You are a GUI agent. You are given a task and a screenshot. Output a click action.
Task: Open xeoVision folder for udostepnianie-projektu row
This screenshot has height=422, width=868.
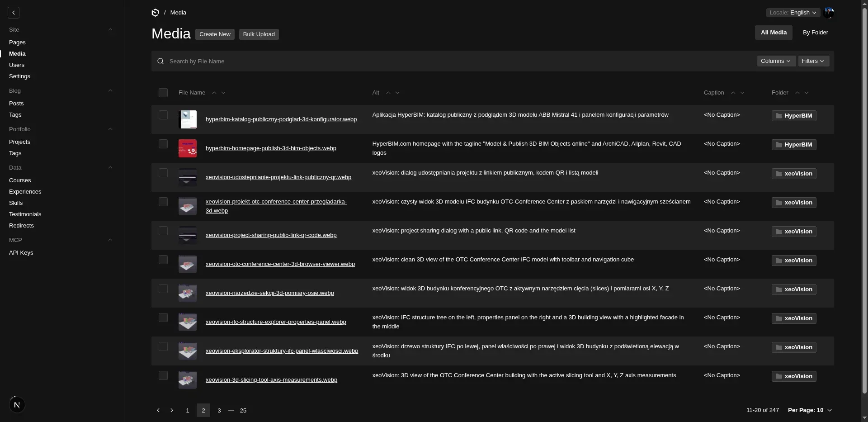point(794,174)
